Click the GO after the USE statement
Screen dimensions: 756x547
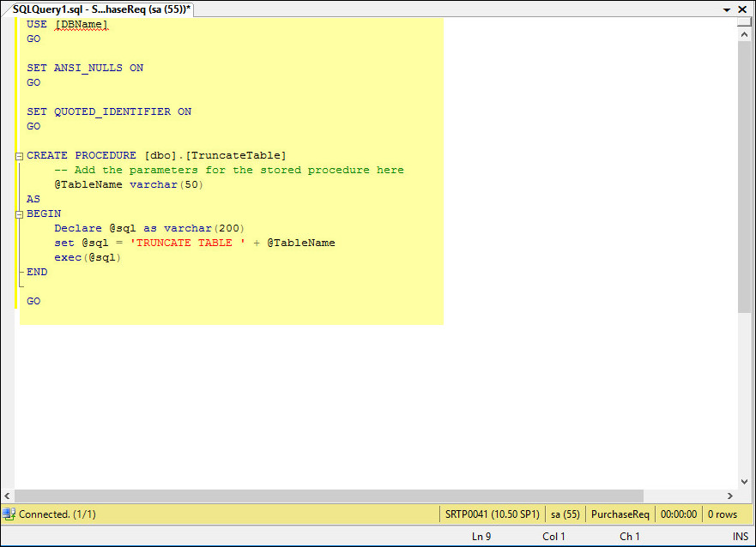(33, 39)
